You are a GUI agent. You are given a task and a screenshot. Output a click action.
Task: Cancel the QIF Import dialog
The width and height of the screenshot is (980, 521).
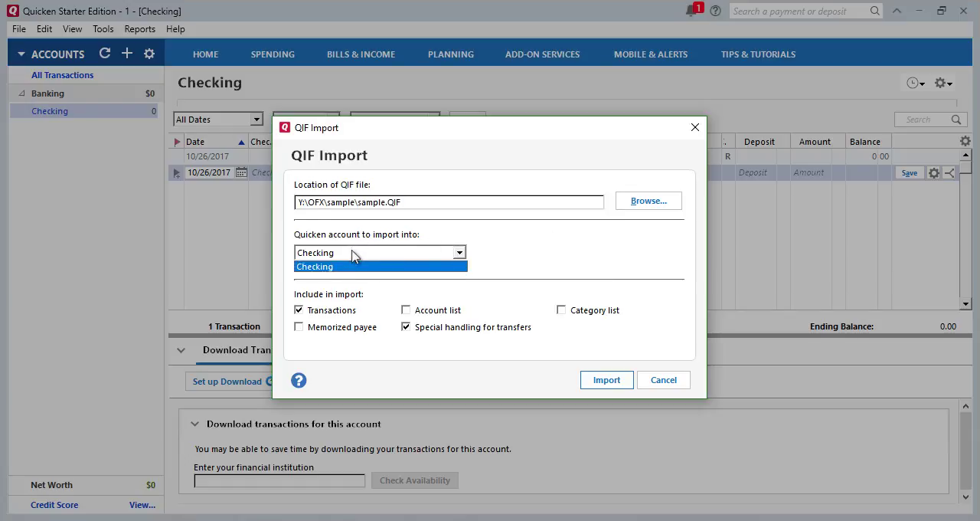[x=664, y=380]
